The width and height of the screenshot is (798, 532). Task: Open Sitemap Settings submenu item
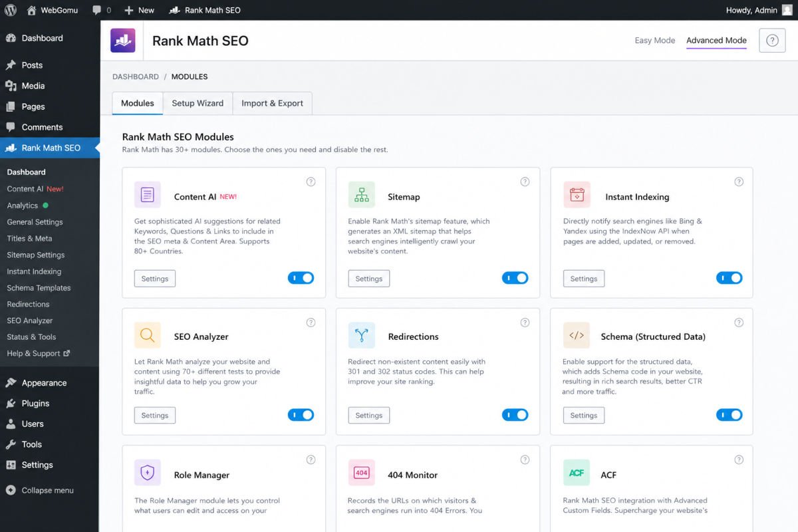point(36,255)
